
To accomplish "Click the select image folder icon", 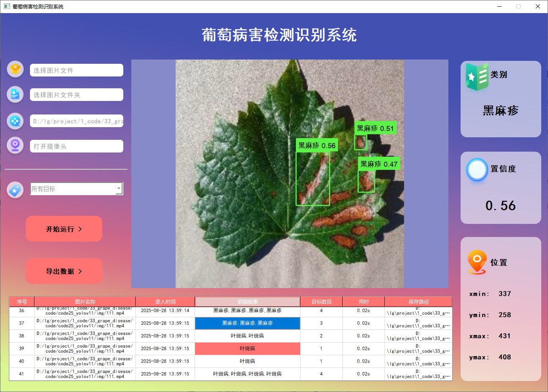I will pyautogui.click(x=16, y=94).
